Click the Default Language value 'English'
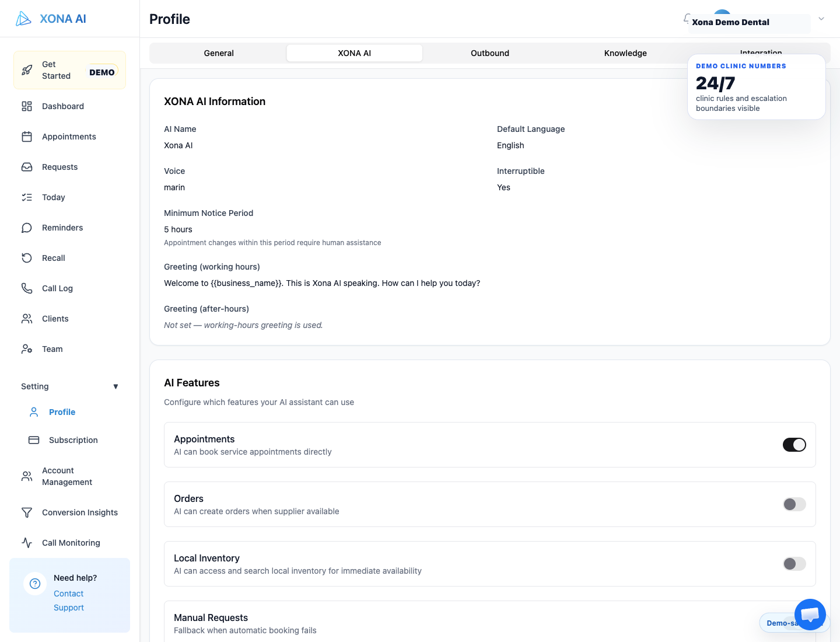The height and width of the screenshot is (642, 840). tap(510, 145)
